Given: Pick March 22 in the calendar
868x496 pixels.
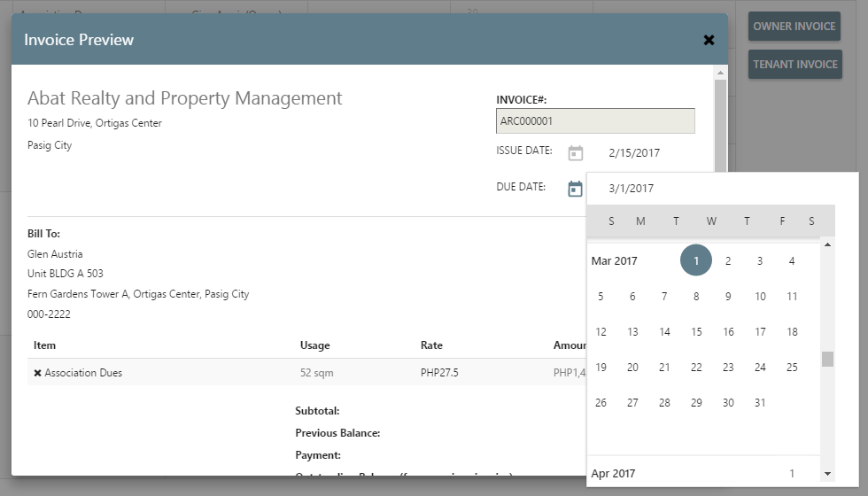Looking at the screenshot, I should [696, 367].
